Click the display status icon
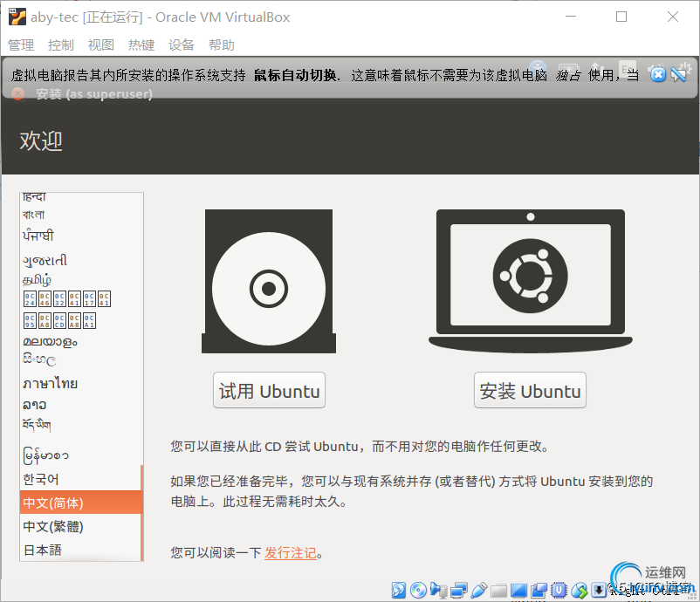The height and width of the screenshot is (602, 700). [518, 590]
